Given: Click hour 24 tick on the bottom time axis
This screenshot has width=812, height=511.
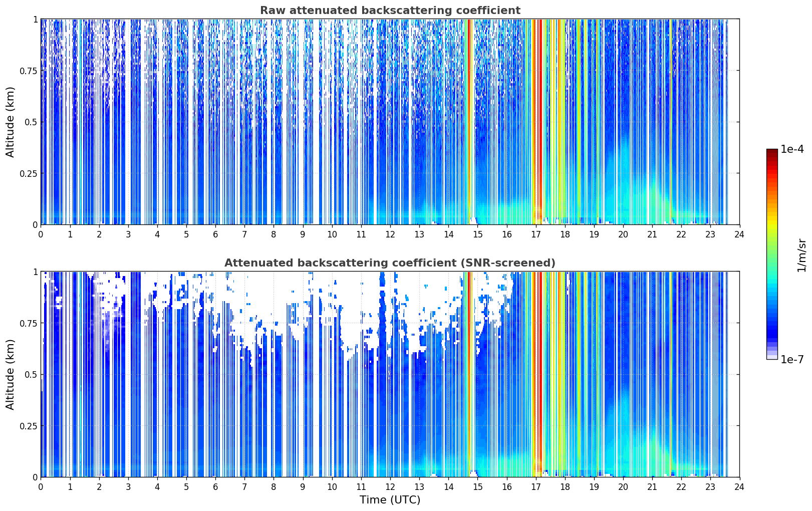Looking at the screenshot, I should click(739, 486).
